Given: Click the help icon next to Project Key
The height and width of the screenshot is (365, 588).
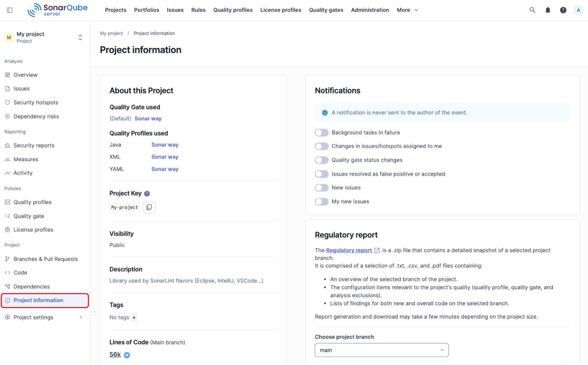Looking at the screenshot, I should [x=147, y=193].
